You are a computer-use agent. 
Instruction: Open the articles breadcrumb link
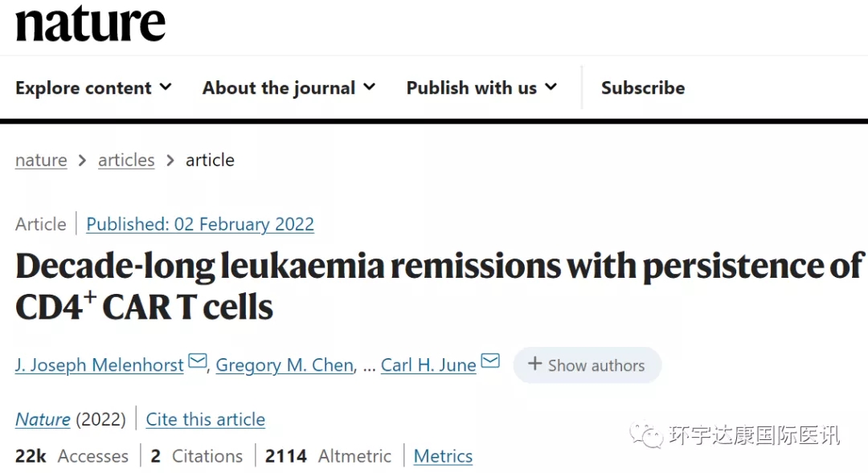click(x=126, y=160)
